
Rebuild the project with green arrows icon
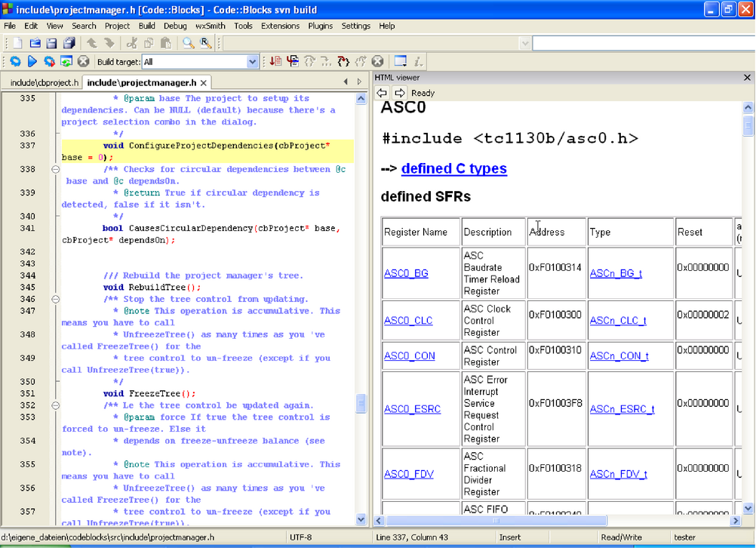coord(66,61)
